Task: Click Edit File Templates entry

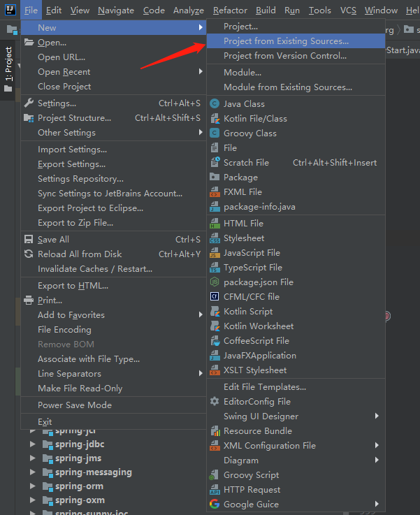Action: pos(296,387)
